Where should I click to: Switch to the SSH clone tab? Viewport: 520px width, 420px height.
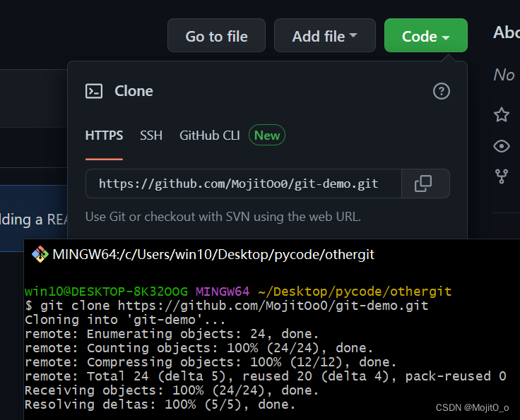151,136
